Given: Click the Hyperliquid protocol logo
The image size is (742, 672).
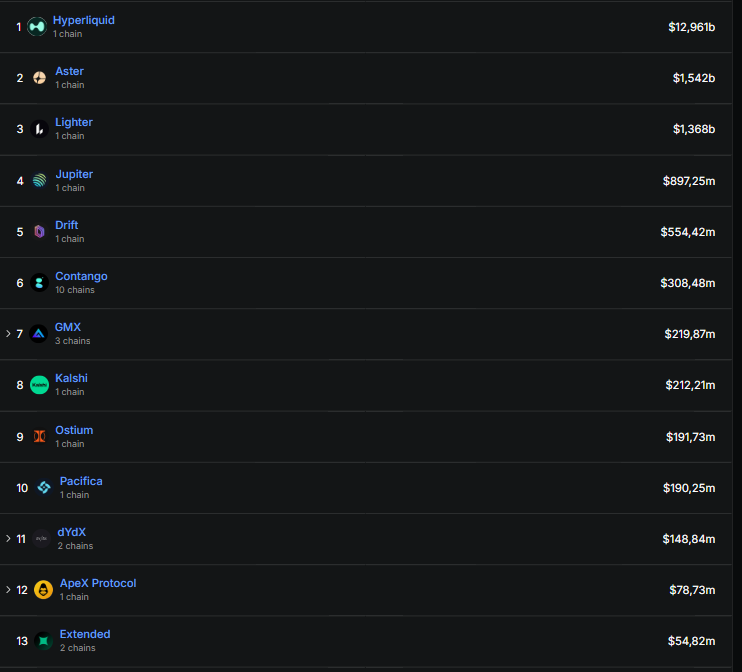Looking at the screenshot, I should coord(37,27).
